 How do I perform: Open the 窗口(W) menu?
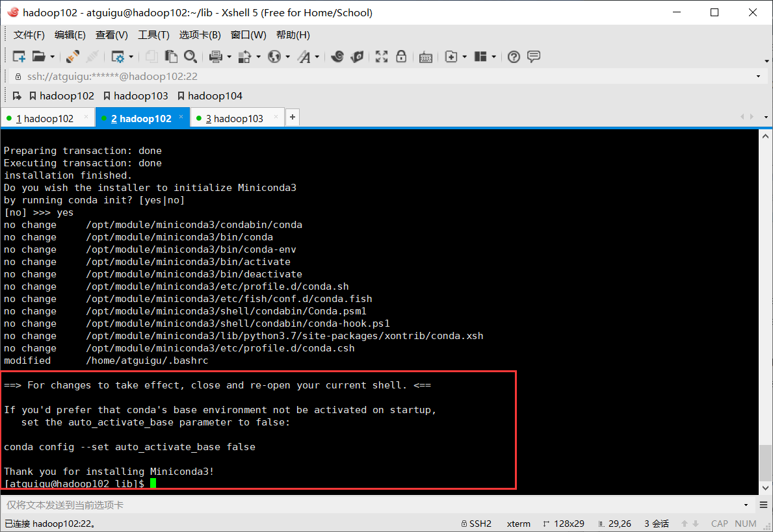[248, 35]
